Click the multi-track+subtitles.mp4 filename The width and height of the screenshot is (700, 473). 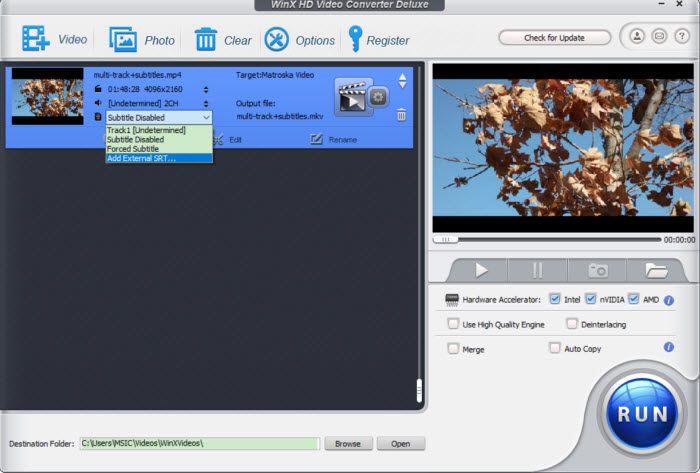(138, 75)
